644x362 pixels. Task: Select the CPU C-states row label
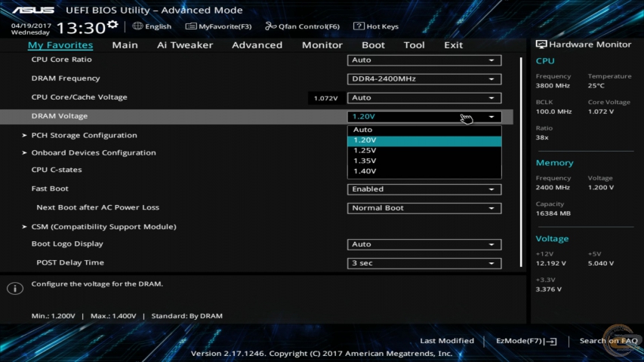(57, 170)
